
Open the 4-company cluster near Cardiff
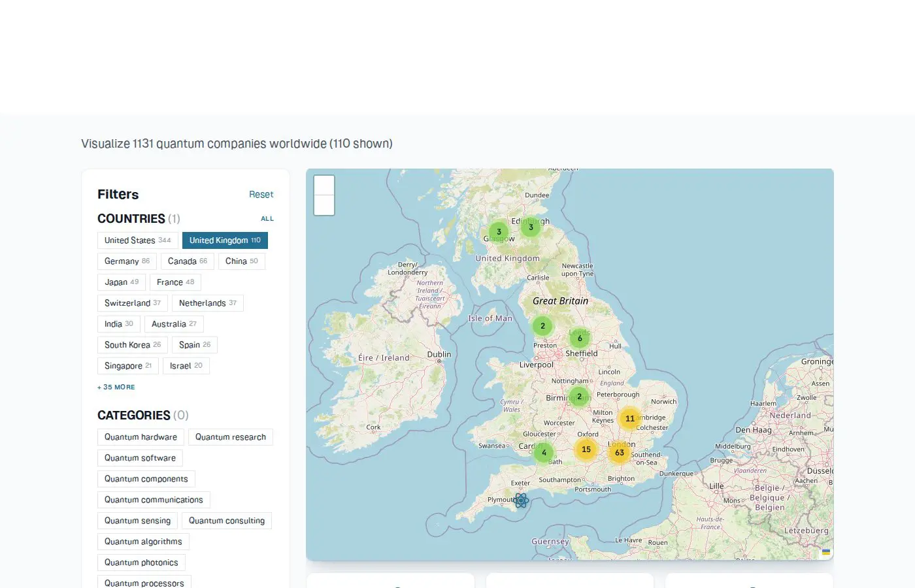click(544, 452)
